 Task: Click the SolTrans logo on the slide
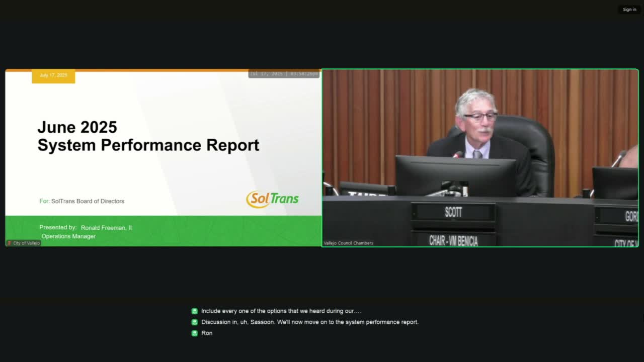272,199
